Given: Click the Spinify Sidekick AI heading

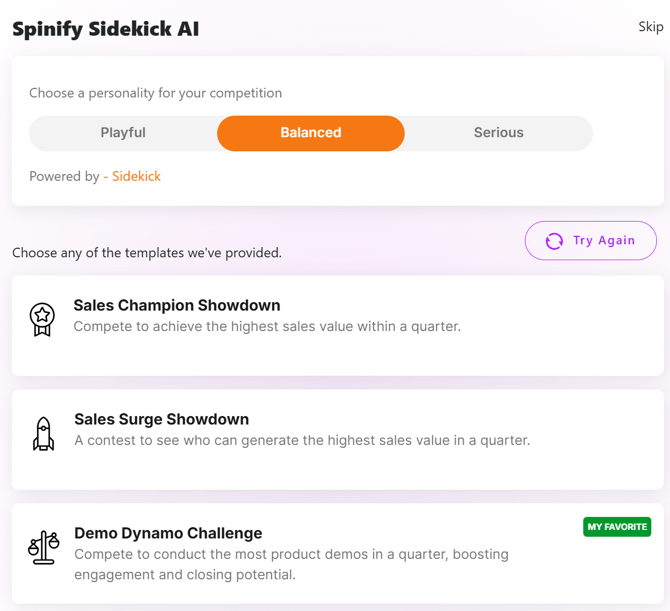Looking at the screenshot, I should (106, 29).
